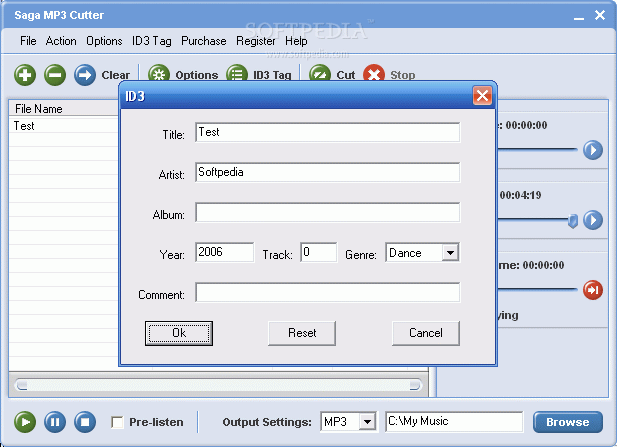
Task: Open the Genre dropdown showing Dance
Action: (x=450, y=253)
